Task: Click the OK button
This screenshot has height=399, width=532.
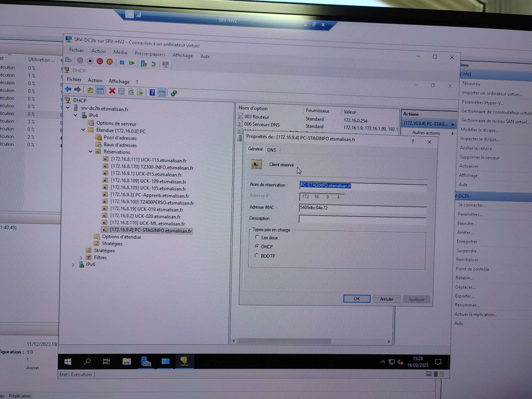Action: (x=357, y=298)
